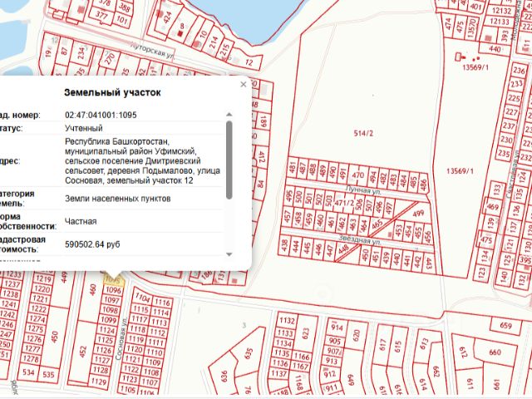
Task: Select parcel 12132
Action: pyautogui.click(x=501, y=11)
